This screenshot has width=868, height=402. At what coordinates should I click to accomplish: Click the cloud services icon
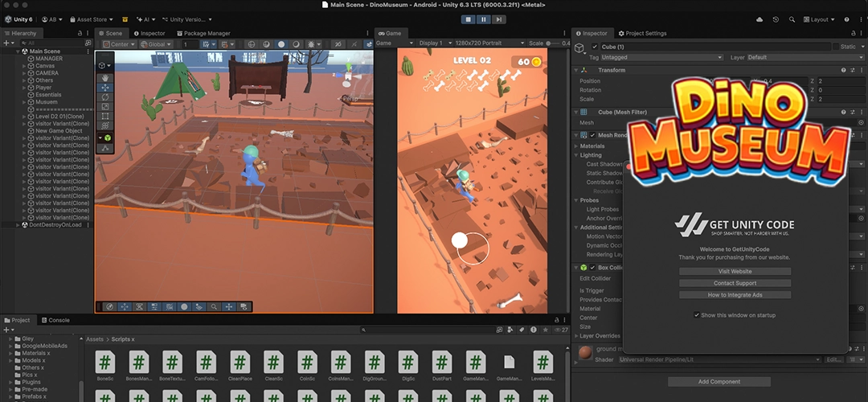click(759, 19)
